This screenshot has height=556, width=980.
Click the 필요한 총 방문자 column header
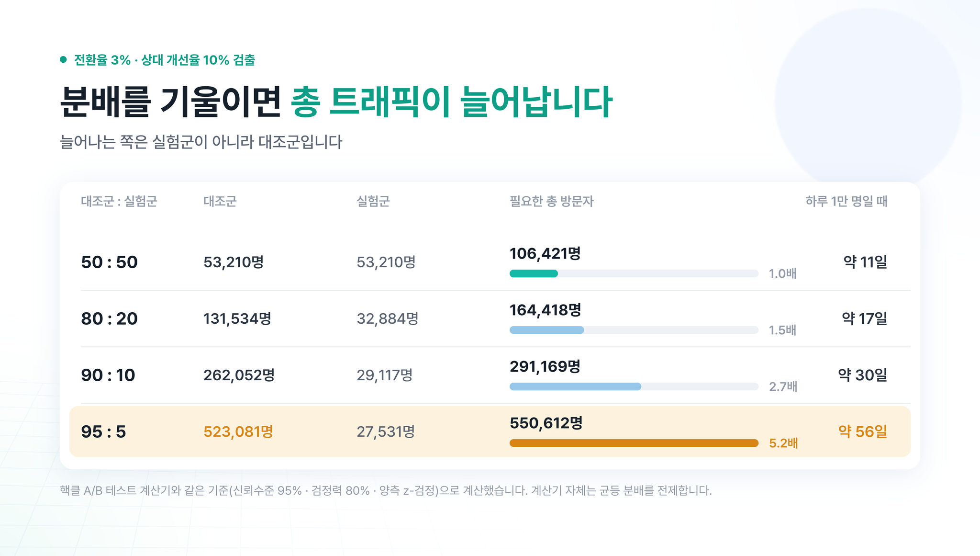[x=552, y=201]
